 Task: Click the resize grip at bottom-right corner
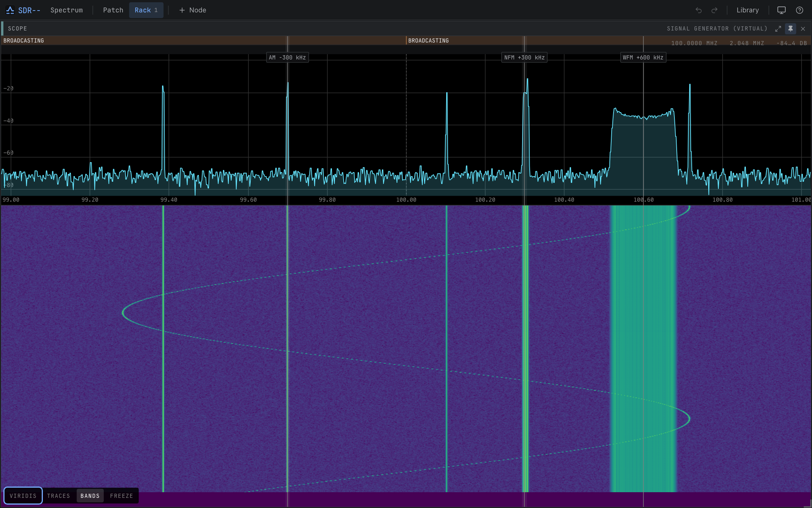pos(808,504)
